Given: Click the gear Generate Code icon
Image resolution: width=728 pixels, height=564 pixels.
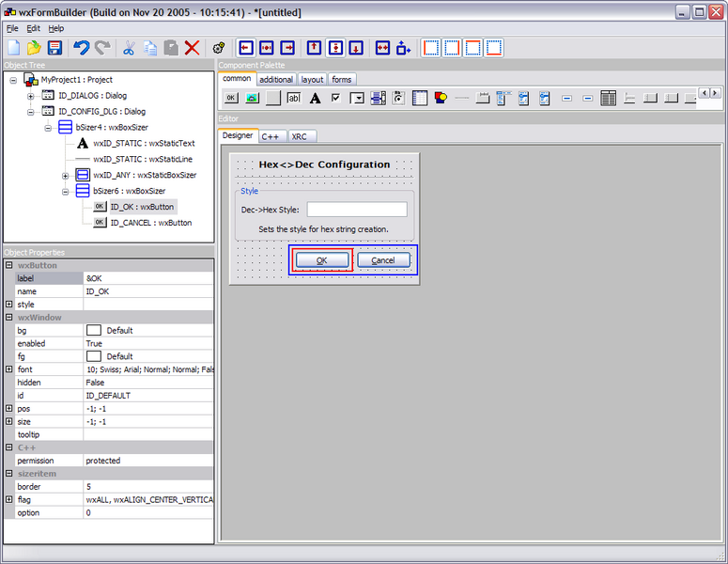Looking at the screenshot, I should point(219,48).
